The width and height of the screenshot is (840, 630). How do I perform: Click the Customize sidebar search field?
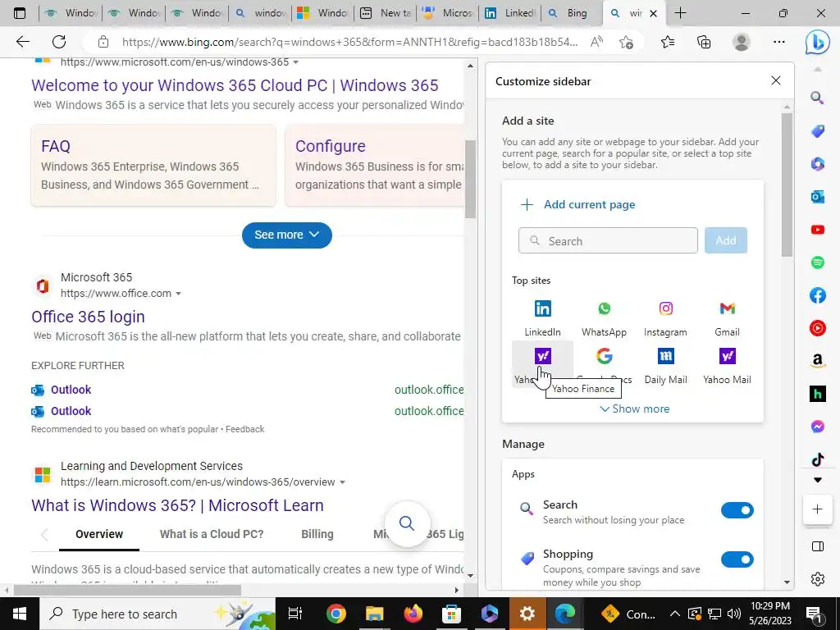pyautogui.click(x=608, y=240)
